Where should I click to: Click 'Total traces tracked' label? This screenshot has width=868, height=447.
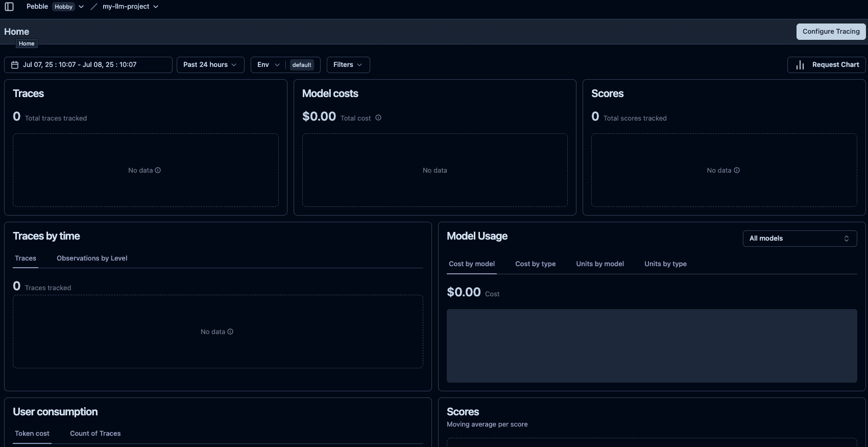(x=56, y=118)
